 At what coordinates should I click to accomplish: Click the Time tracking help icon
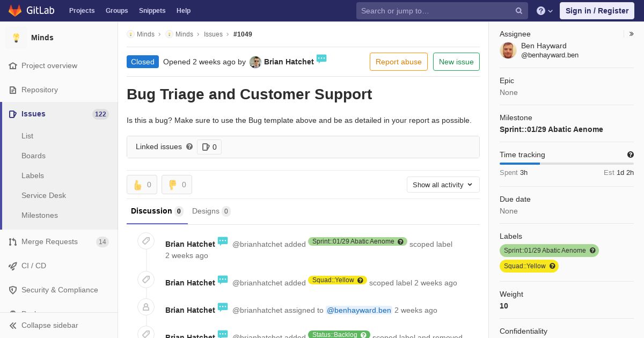click(x=631, y=155)
